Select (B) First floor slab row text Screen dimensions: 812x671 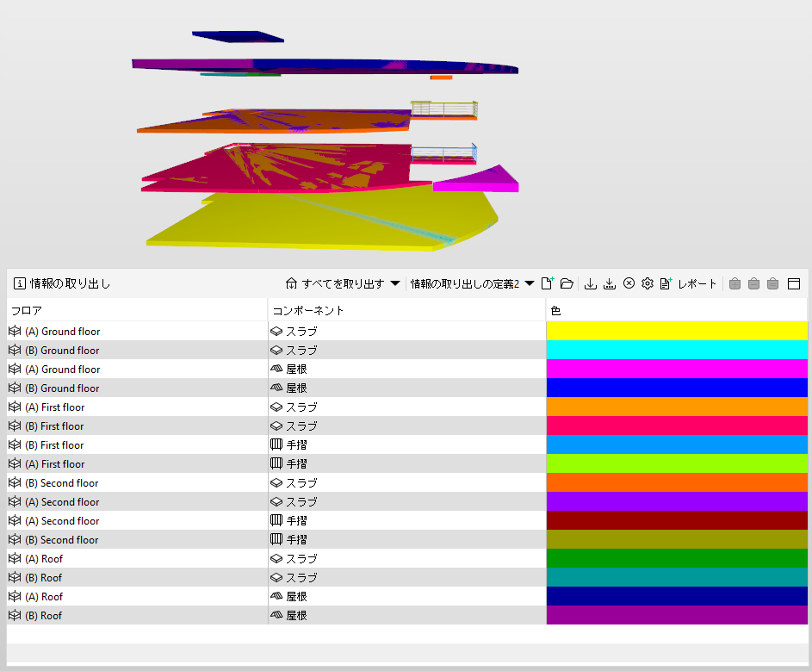tap(54, 426)
